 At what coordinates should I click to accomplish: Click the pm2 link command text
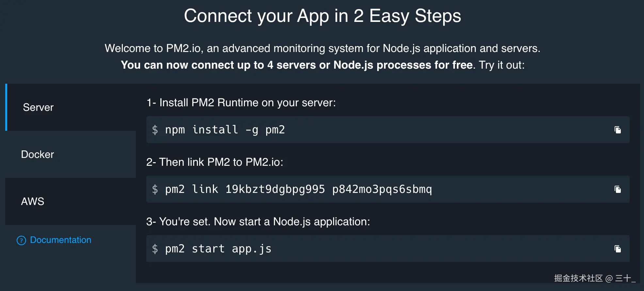(298, 189)
